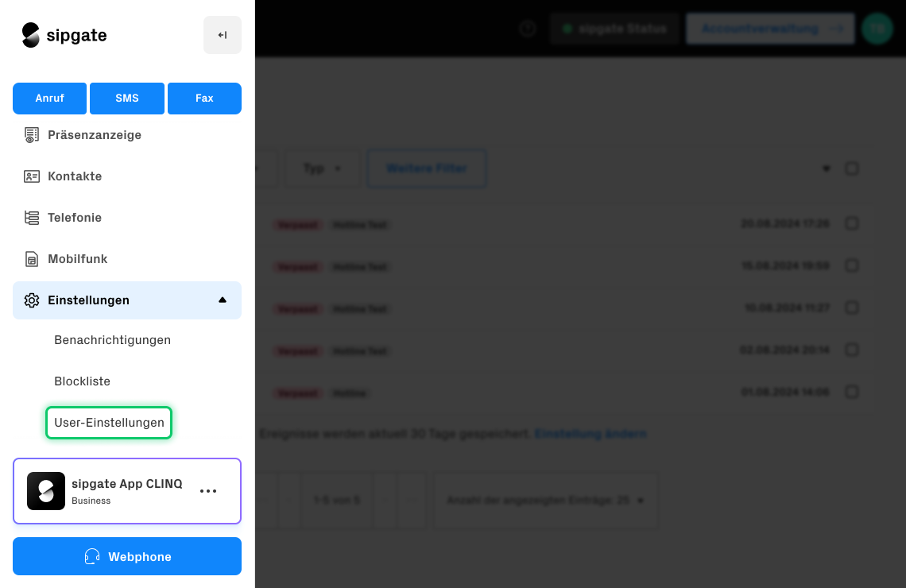Image resolution: width=906 pixels, height=588 pixels.
Task: Check the box for the 20.08.2024 entry
Action: 852,223
